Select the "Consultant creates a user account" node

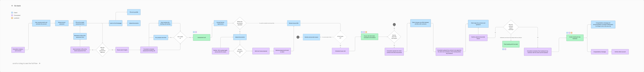(18, 50)
